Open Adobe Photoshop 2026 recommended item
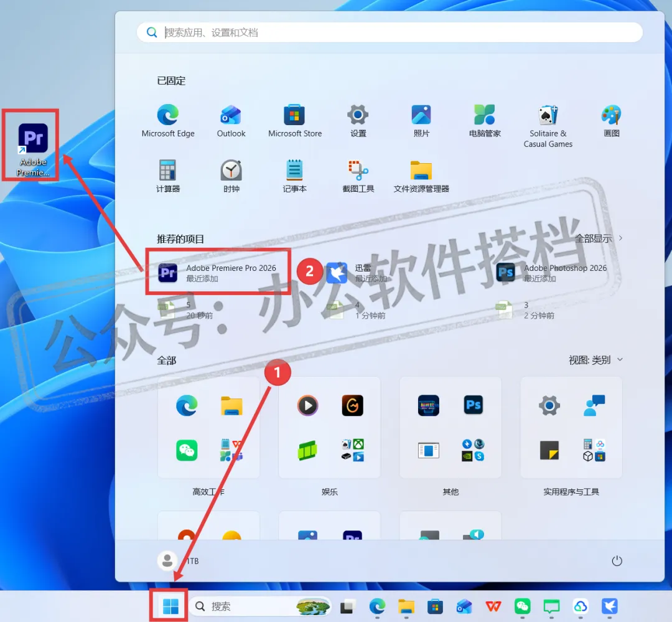 [x=551, y=273]
